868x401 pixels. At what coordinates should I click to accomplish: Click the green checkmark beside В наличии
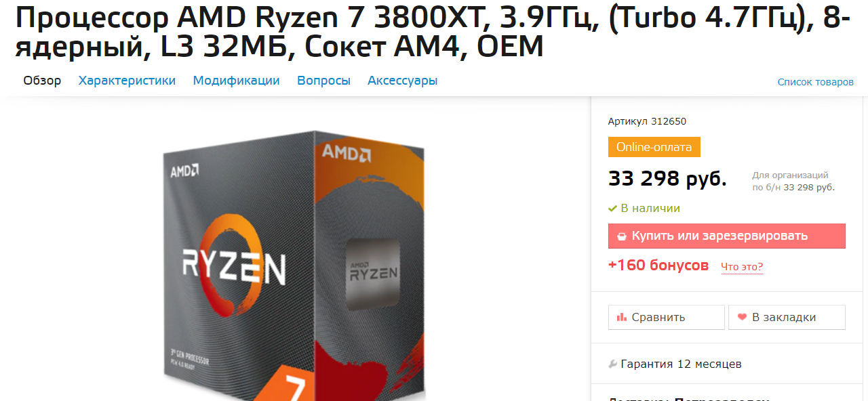pyautogui.click(x=612, y=209)
